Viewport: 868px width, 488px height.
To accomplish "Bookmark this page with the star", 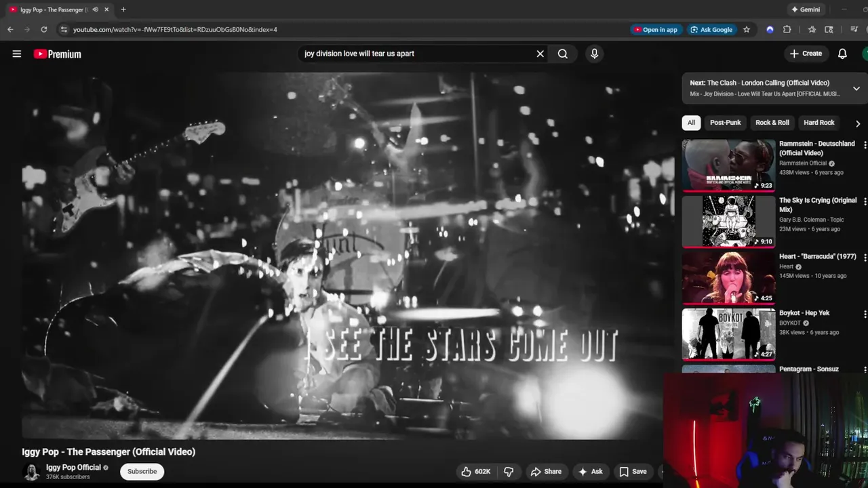I will [747, 29].
